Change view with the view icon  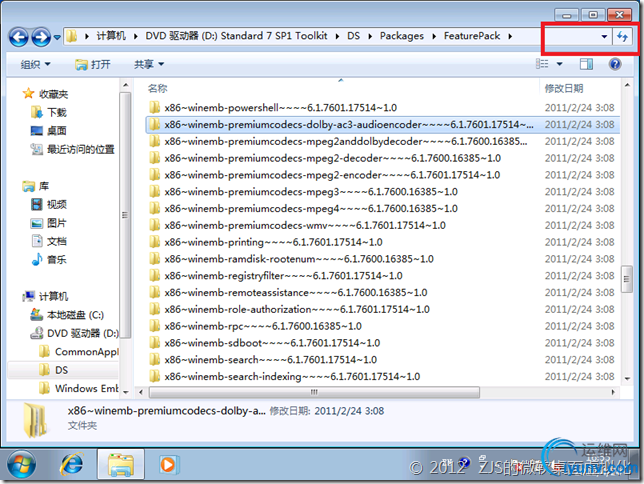coord(542,64)
